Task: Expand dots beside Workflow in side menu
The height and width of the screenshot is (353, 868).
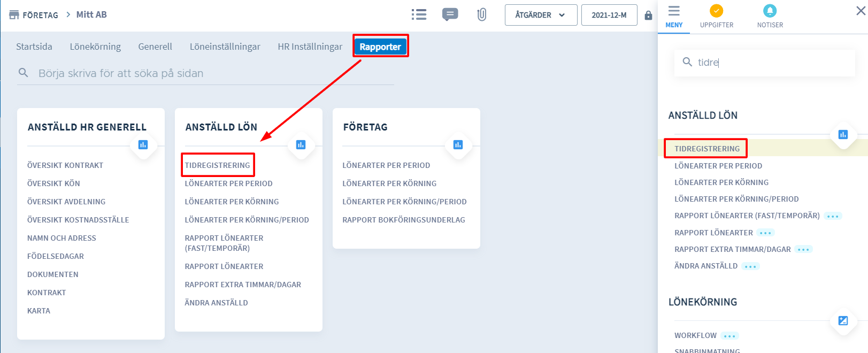Action: point(729,336)
